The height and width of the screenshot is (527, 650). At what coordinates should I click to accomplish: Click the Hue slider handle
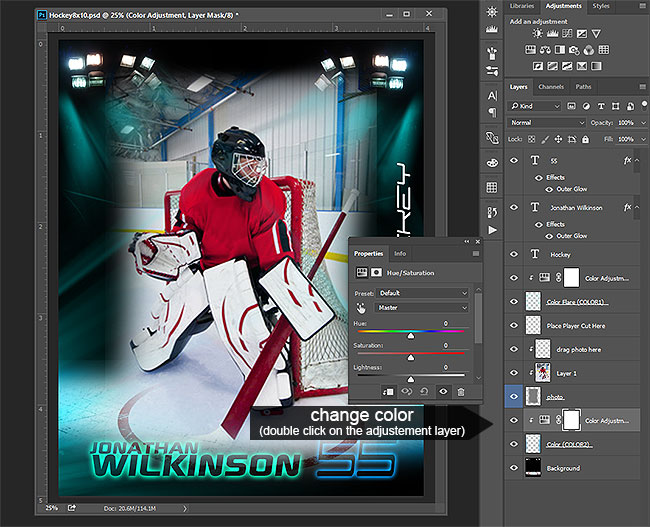pos(411,335)
